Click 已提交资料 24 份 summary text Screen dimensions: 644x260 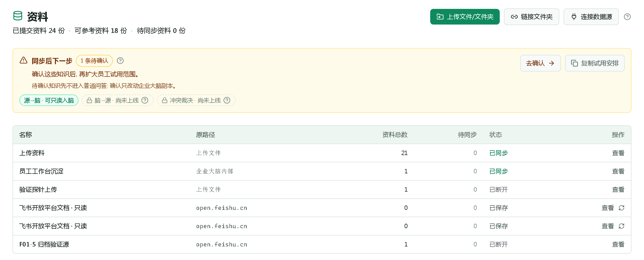click(39, 31)
